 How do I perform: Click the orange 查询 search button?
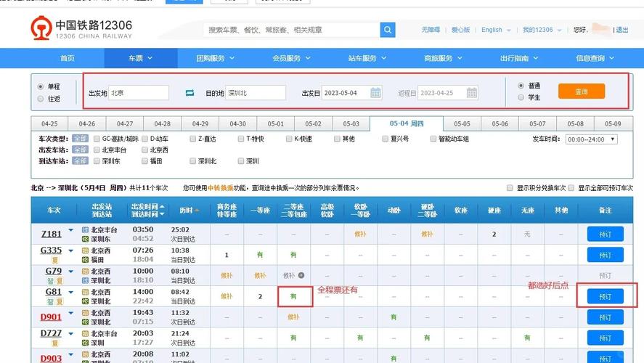[581, 91]
